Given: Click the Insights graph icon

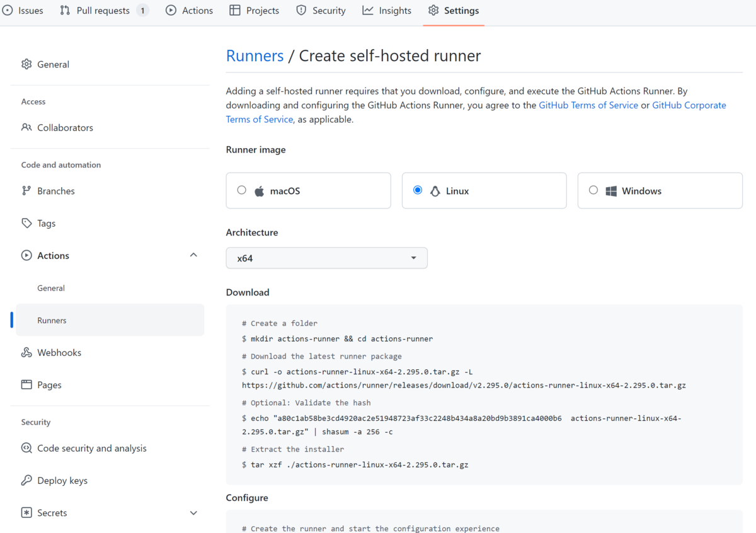Looking at the screenshot, I should point(368,11).
